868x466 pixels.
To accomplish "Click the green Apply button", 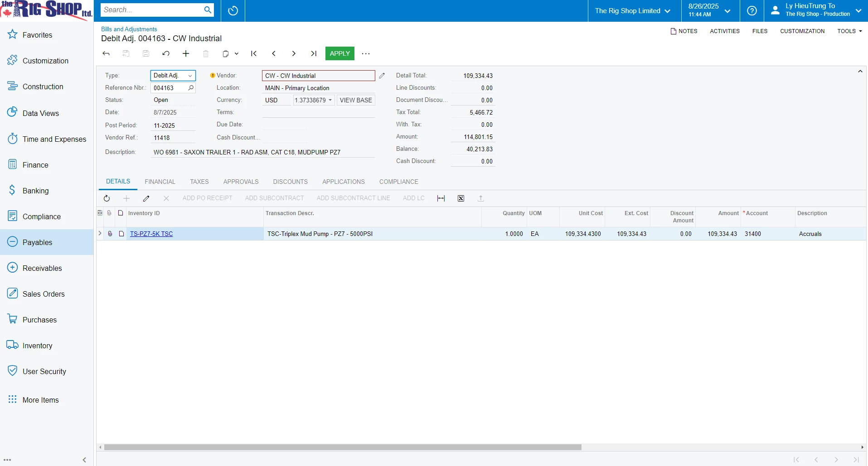I will pos(340,53).
